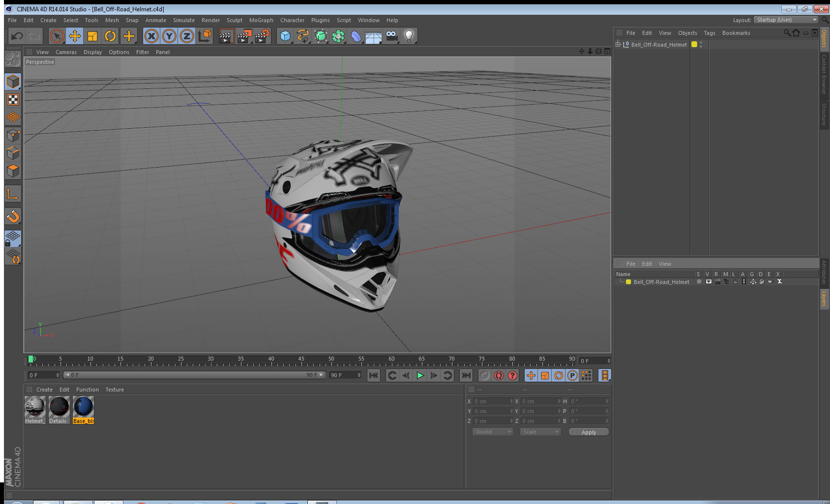Open Edit Render Settings icon
Viewport: 830px width, 504px height.
[x=262, y=36]
